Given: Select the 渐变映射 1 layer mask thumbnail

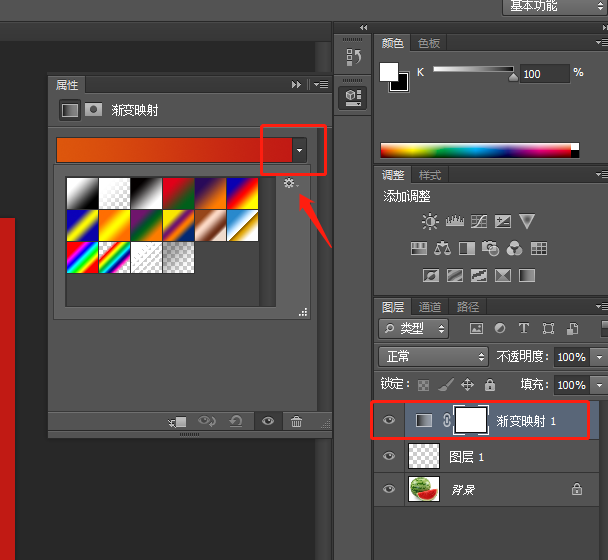Looking at the screenshot, I should [471, 420].
